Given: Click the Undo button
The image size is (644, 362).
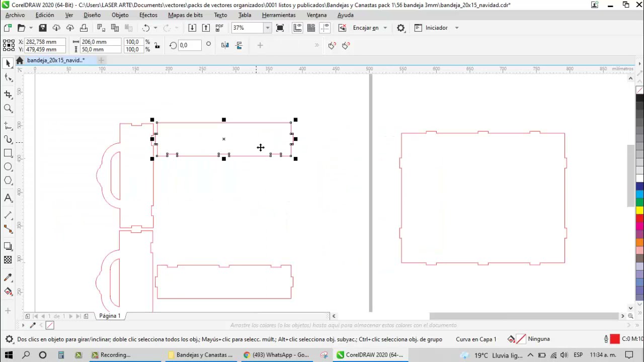Looking at the screenshot, I should [x=146, y=28].
